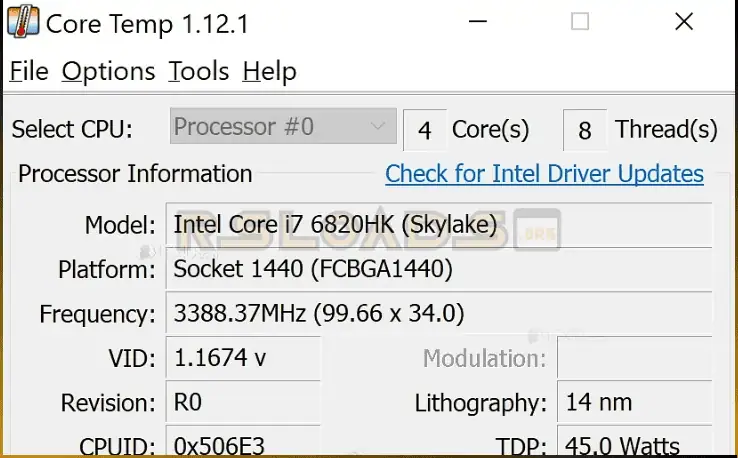Click the Core Temp 1.12.1 window title
738x458 pixels.
(147, 24)
